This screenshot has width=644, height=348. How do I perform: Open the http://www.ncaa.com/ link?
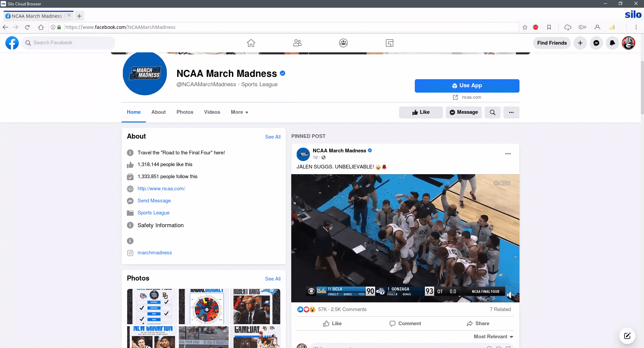(161, 189)
